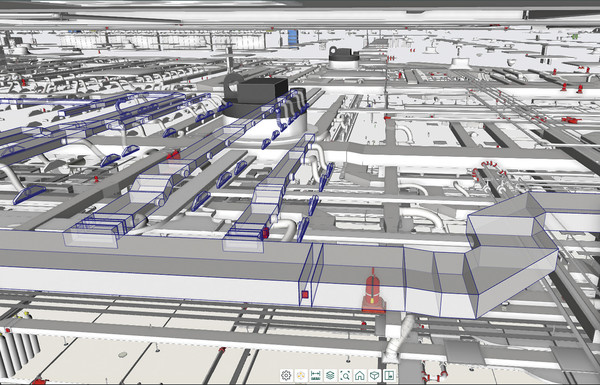Activate the measure distance tool
Viewport: 600px width, 385px height.
[316, 375]
